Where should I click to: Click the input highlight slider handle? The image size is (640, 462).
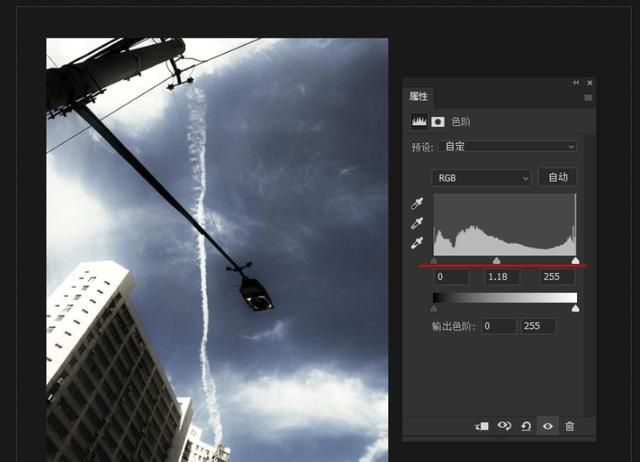click(x=575, y=260)
